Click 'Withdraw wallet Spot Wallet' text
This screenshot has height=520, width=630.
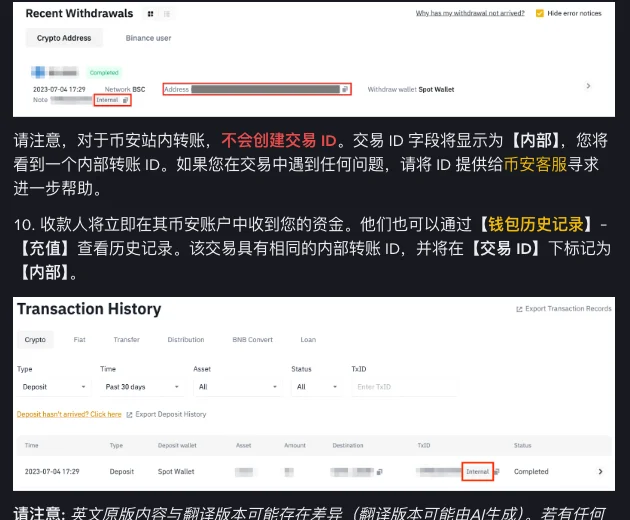click(411, 90)
